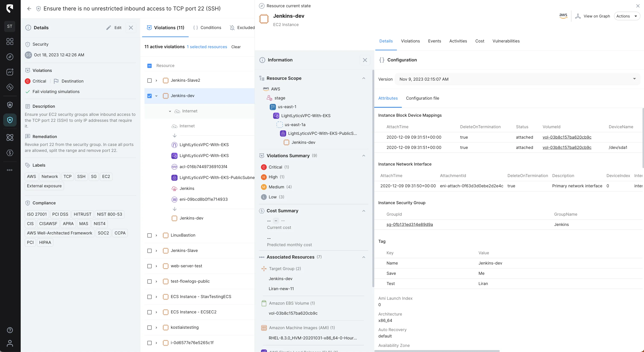Open the shield lock icon in sidebar
Screen dimensions: 644x352
[10, 105]
